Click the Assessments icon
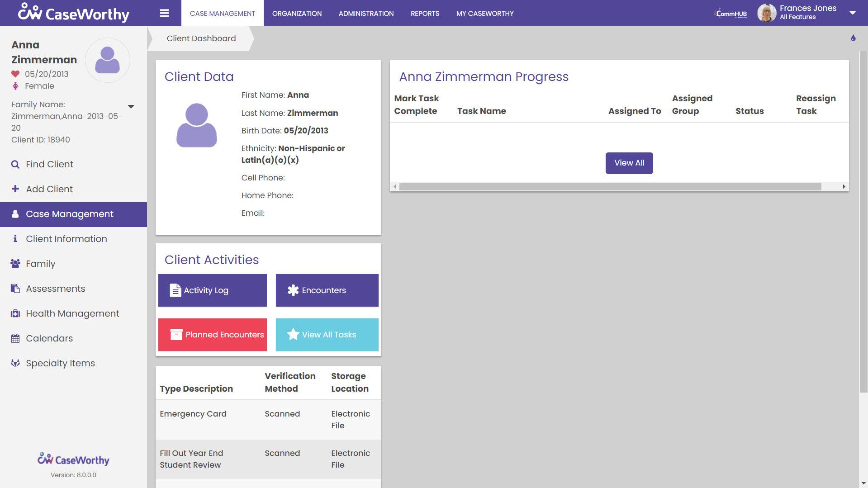The height and width of the screenshot is (488, 868). point(15,288)
